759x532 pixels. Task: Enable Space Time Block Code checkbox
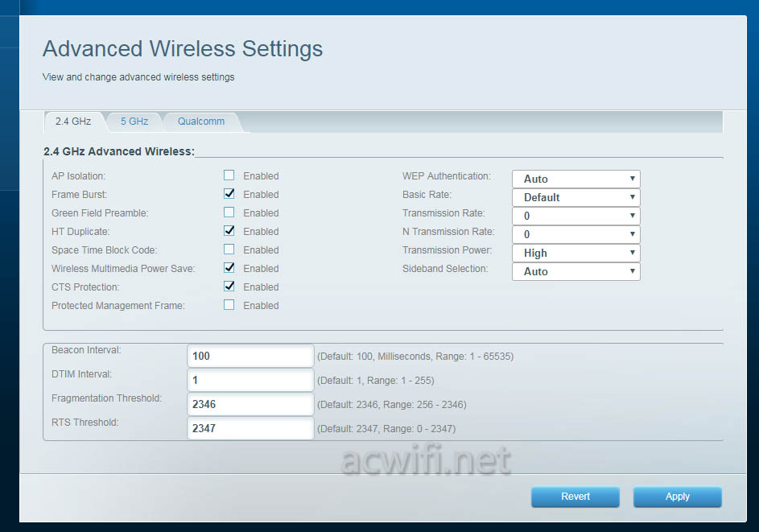tap(229, 250)
